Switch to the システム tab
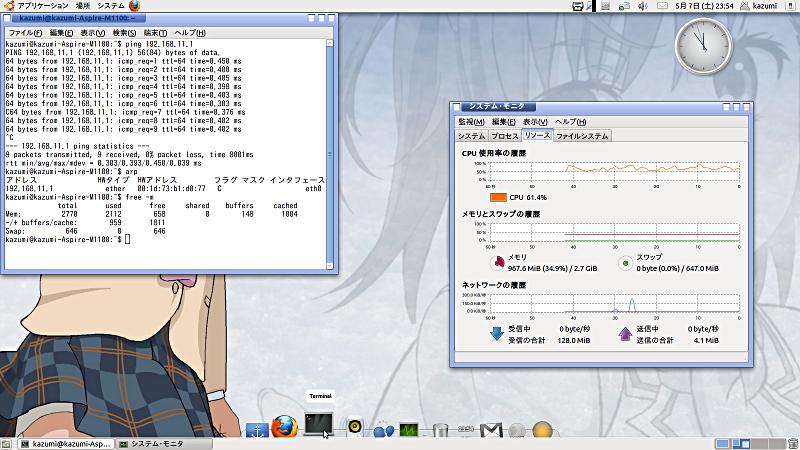Screen dimensions: 800x450 [x=471, y=136]
